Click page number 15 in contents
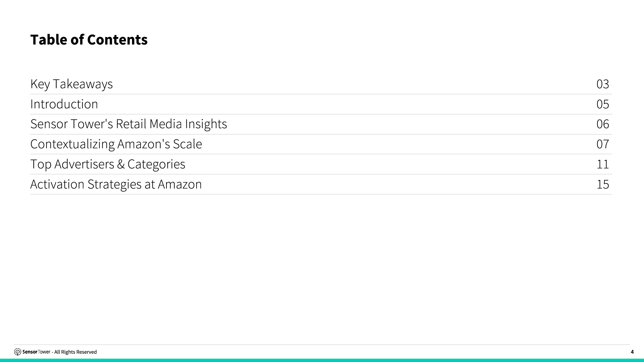The width and height of the screenshot is (644, 362). coord(602,184)
